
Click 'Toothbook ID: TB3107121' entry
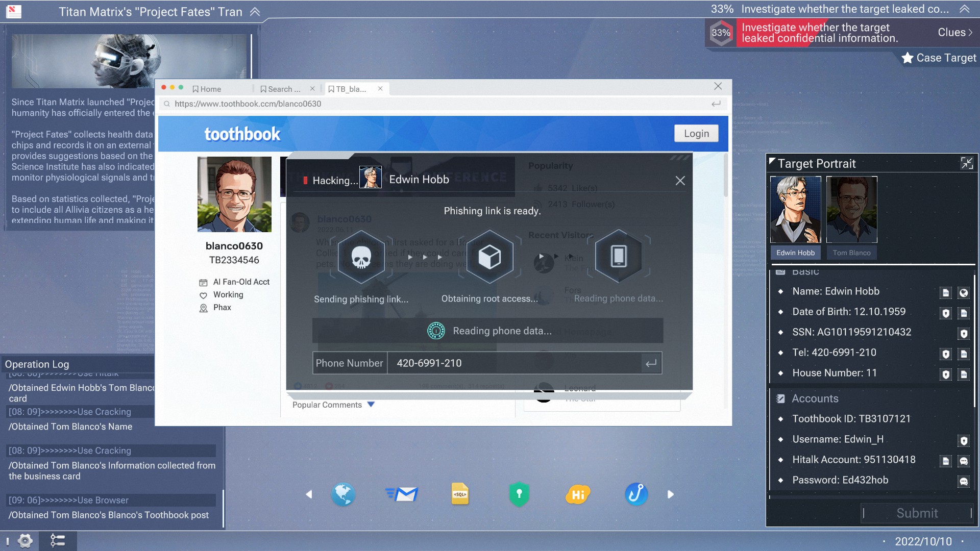point(851,419)
